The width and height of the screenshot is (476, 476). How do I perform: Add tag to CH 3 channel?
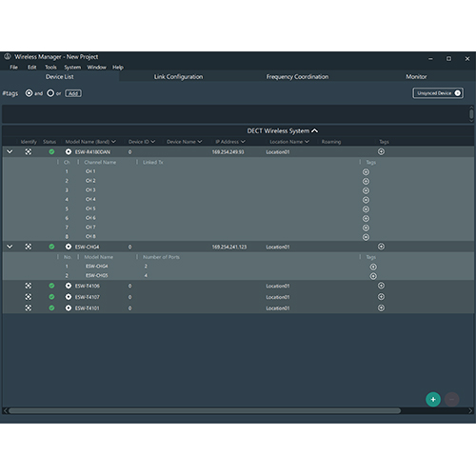click(x=366, y=190)
